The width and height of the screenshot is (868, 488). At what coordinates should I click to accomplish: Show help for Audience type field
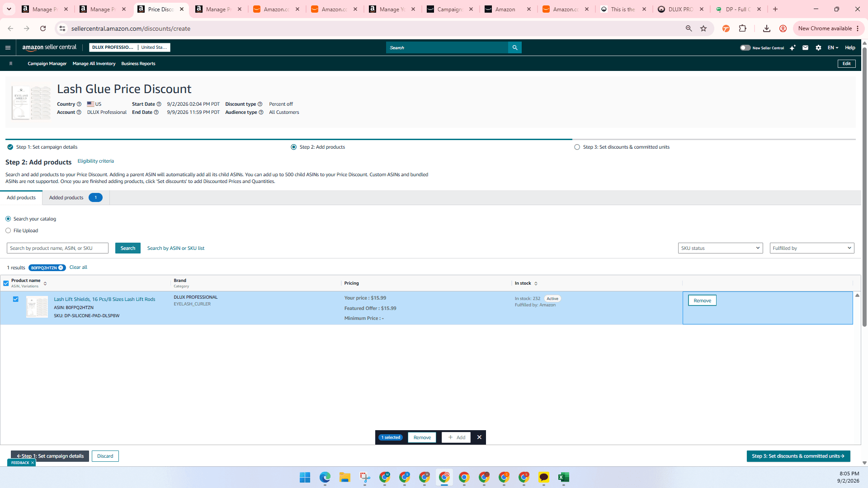261,113
